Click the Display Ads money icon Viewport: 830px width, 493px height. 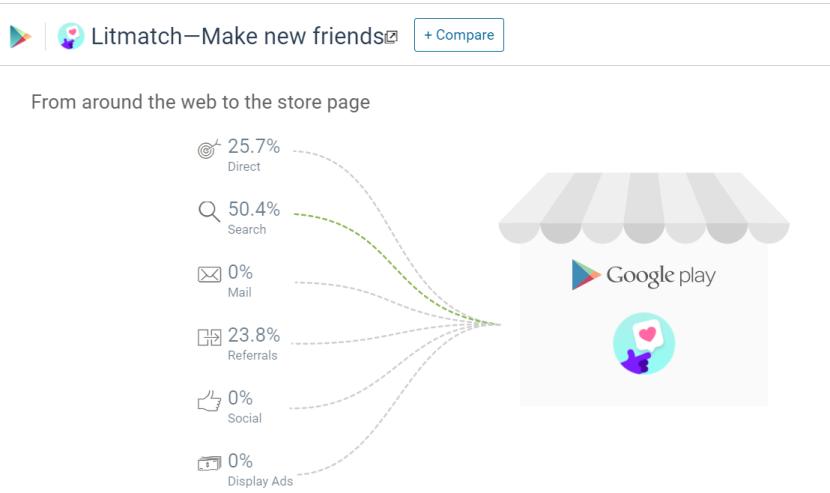pos(209,463)
